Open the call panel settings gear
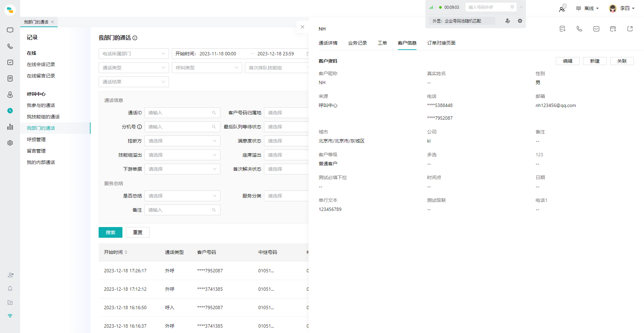Viewport: 644px width, 333px height. [520, 21]
